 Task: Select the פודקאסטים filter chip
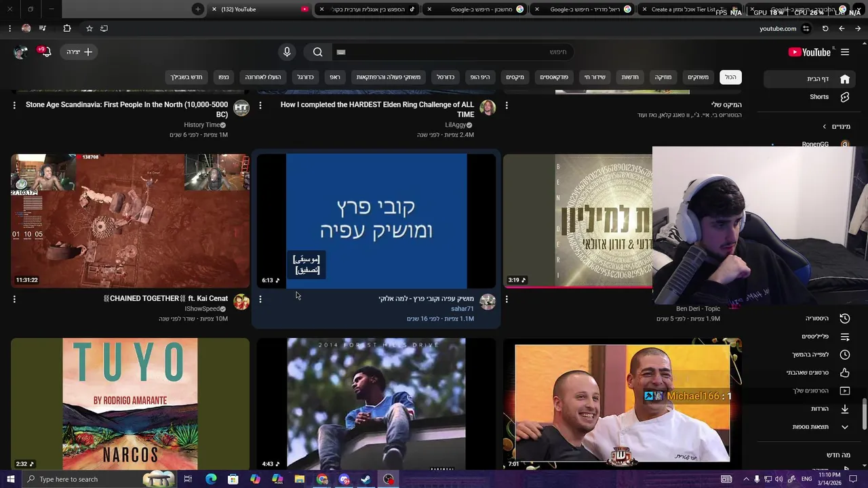tap(554, 77)
